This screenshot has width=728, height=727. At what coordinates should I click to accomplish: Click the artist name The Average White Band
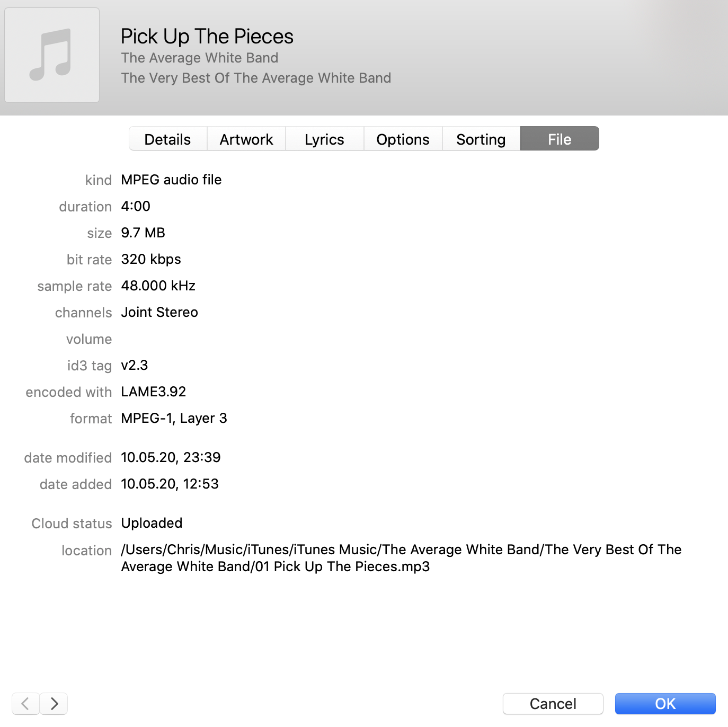pos(199,58)
